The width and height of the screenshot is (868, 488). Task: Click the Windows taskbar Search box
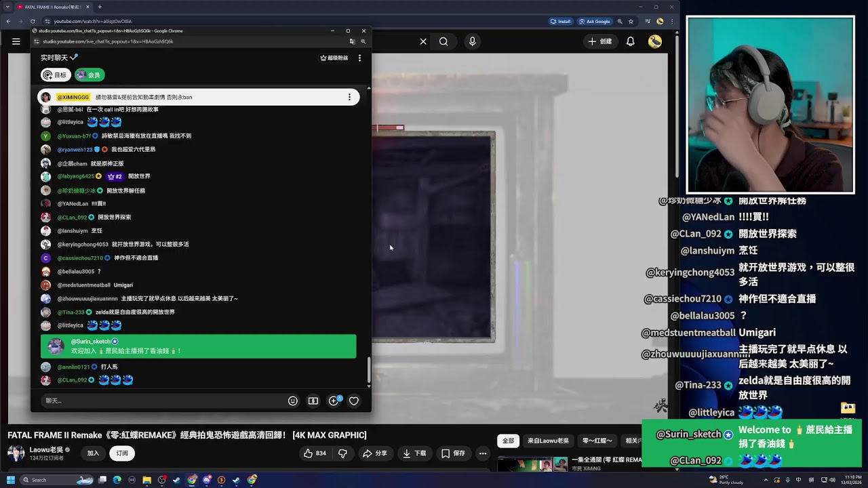coord(57,480)
